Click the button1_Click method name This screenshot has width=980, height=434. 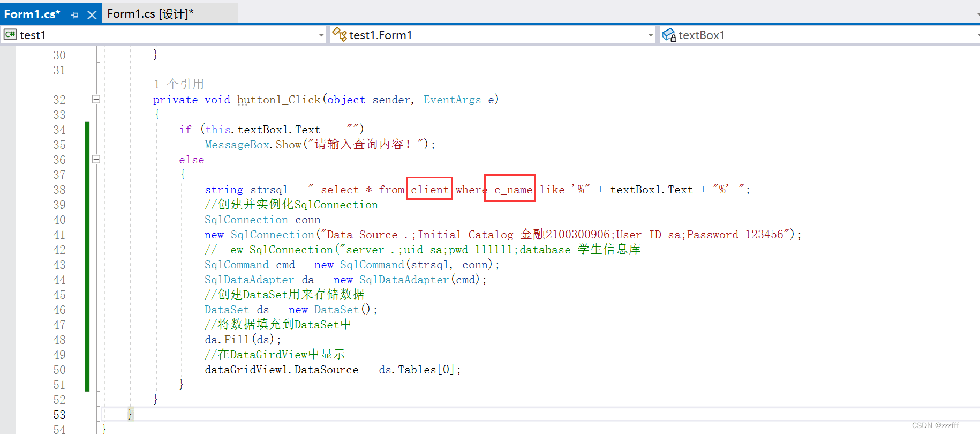coord(279,100)
